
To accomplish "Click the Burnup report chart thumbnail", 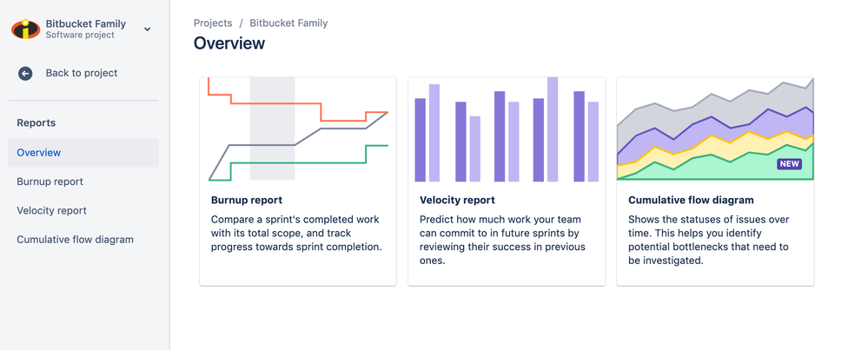I will (x=298, y=129).
